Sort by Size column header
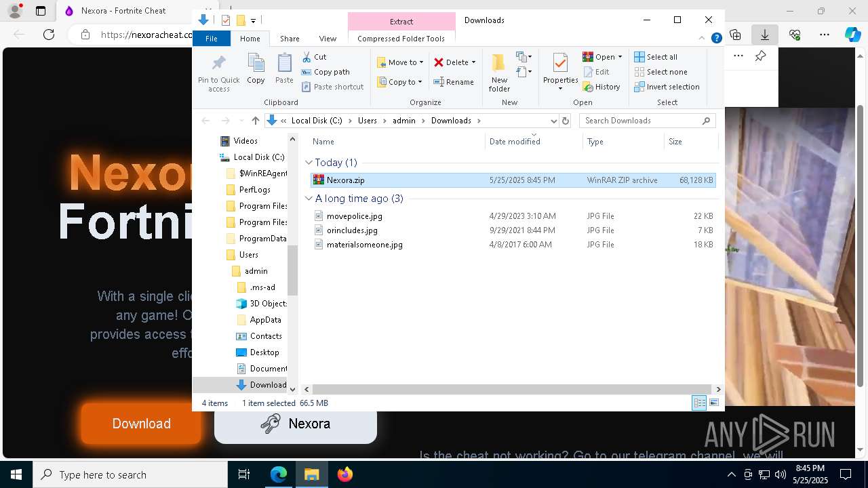Image resolution: width=868 pixels, height=488 pixels. pyautogui.click(x=690, y=142)
